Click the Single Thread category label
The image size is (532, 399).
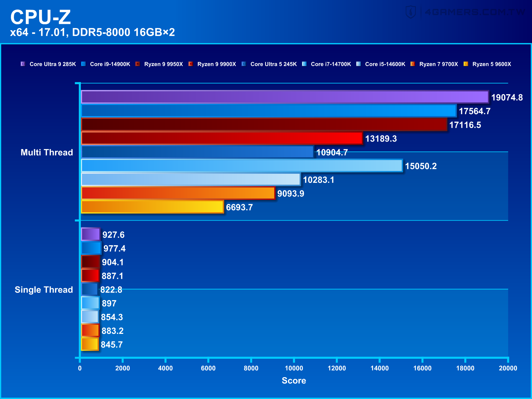(x=44, y=290)
